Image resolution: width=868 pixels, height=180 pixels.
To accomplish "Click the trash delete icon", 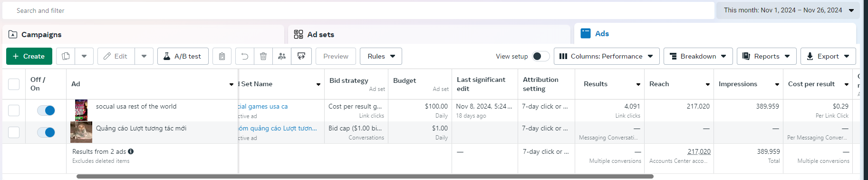I will tap(263, 56).
